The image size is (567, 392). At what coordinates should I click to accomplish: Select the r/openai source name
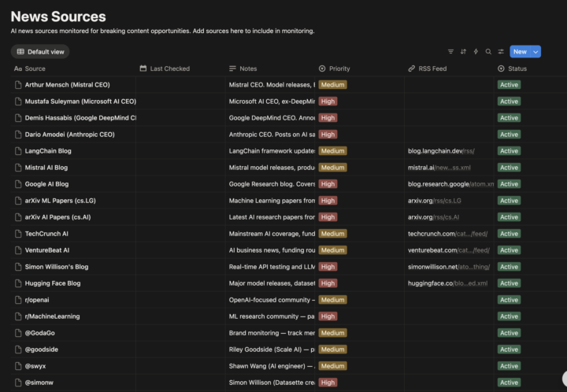(x=37, y=300)
